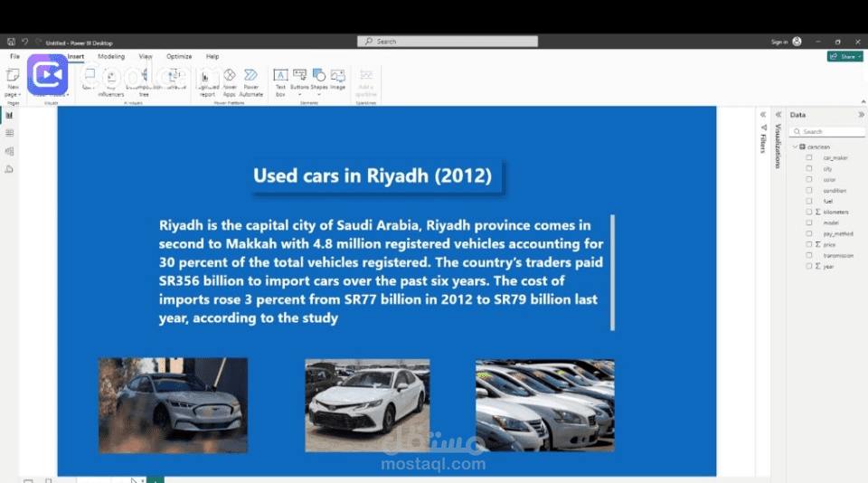Insert a Decomposition tree visual

(x=144, y=82)
